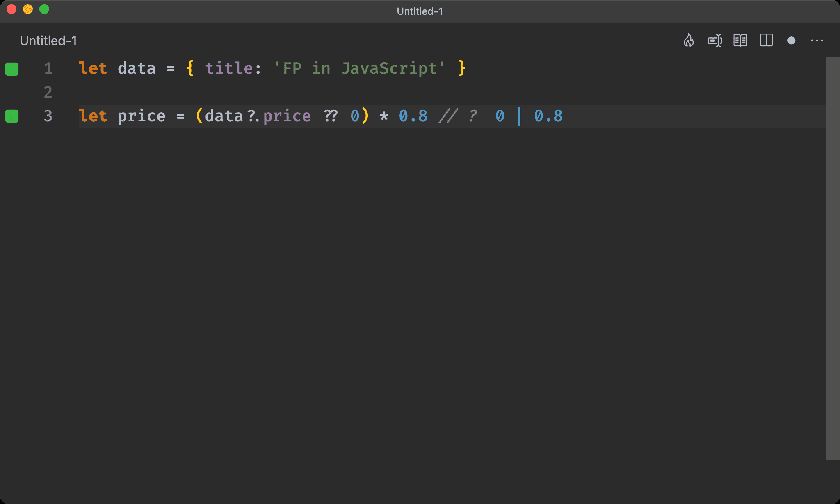Open the More Actions ellipsis menu

click(817, 41)
